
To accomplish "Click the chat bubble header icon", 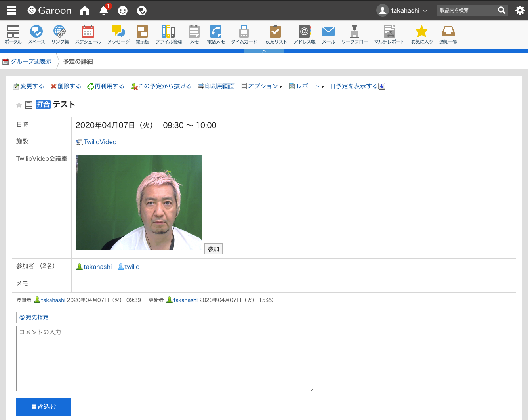I will [x=142, y=11].
